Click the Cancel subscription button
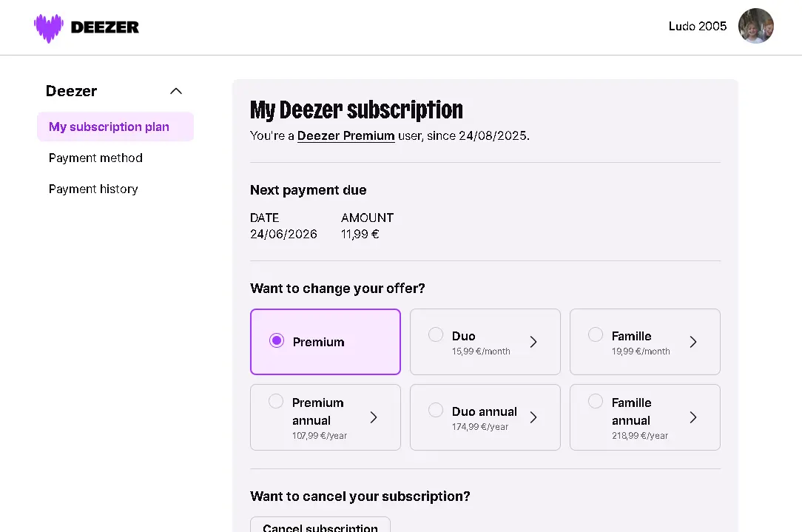 [320, 526]
